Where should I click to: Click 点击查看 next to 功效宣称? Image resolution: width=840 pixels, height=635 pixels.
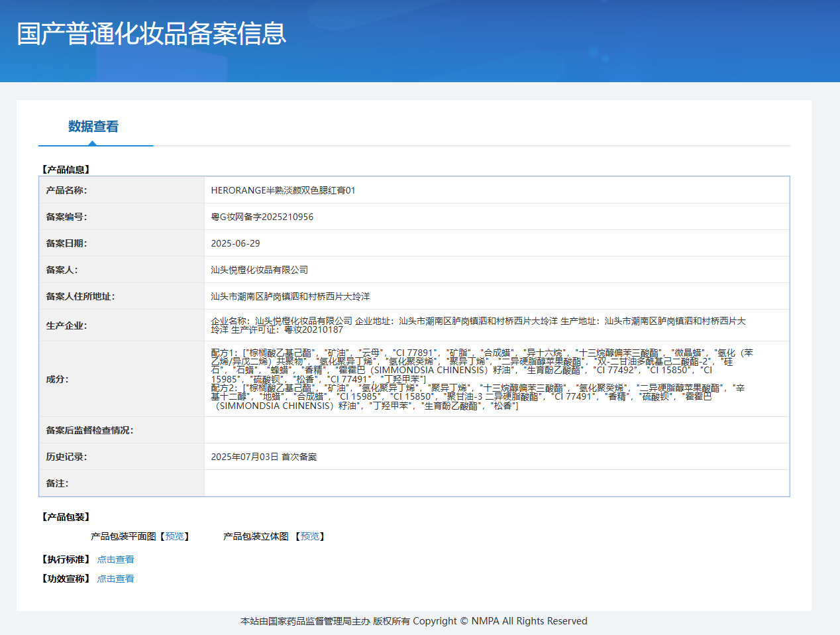(115, 579)
